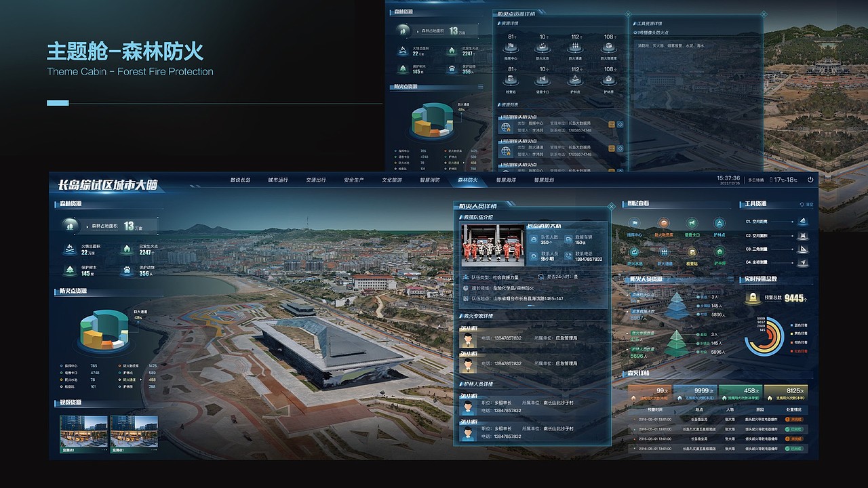Switch to the 智慧消防 tab
This screenshot has width=868, height=488.
430,180
